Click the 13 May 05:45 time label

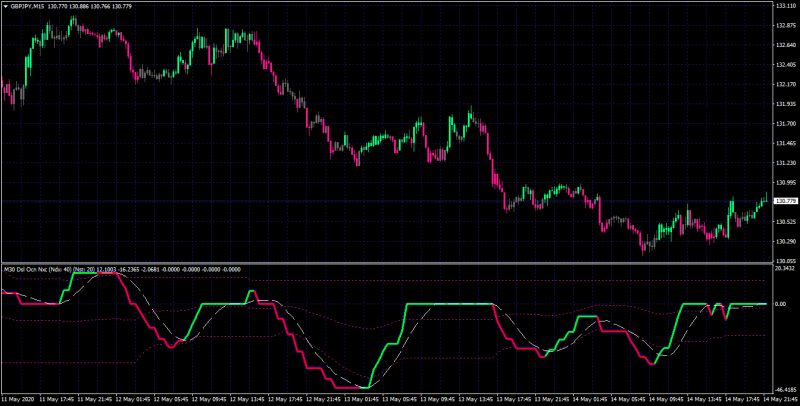399,399
